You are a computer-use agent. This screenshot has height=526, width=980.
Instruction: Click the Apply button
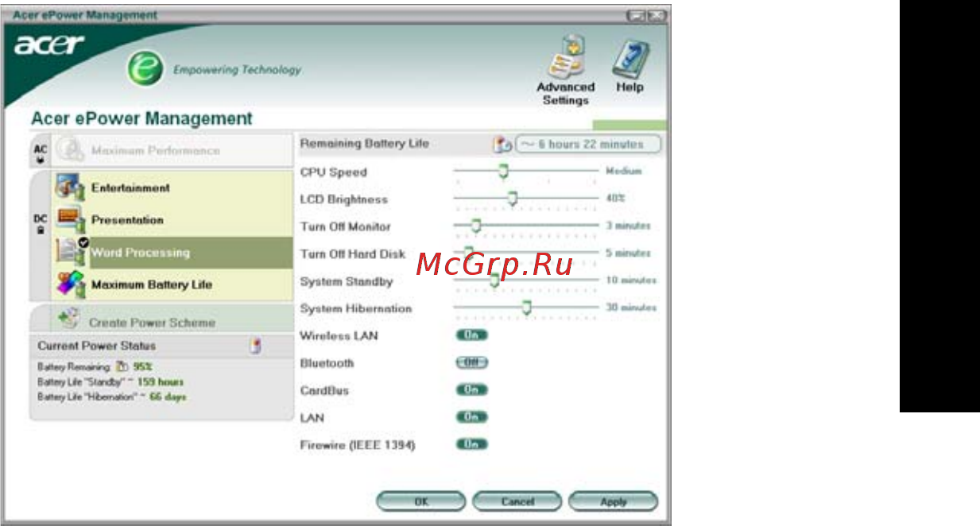click(614, 501)
